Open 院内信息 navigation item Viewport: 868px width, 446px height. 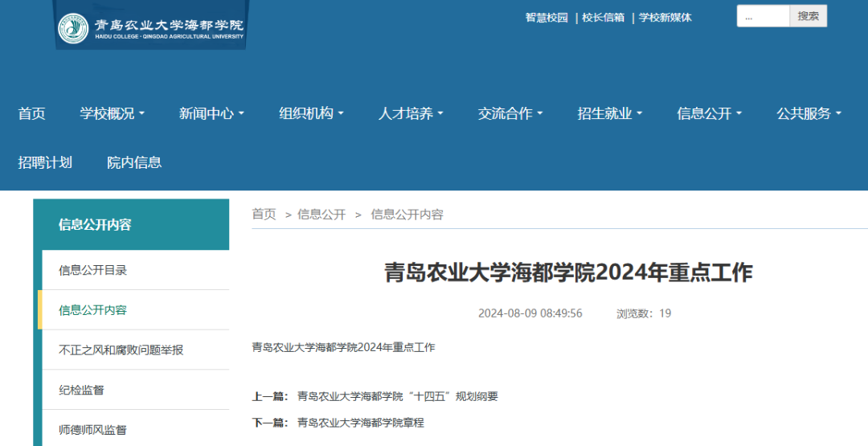click(x=134, y=162)
